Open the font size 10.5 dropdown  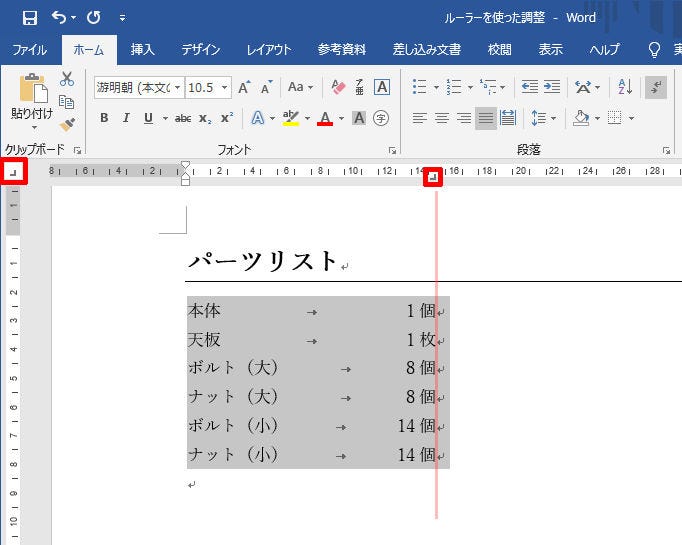coord(224,88)
